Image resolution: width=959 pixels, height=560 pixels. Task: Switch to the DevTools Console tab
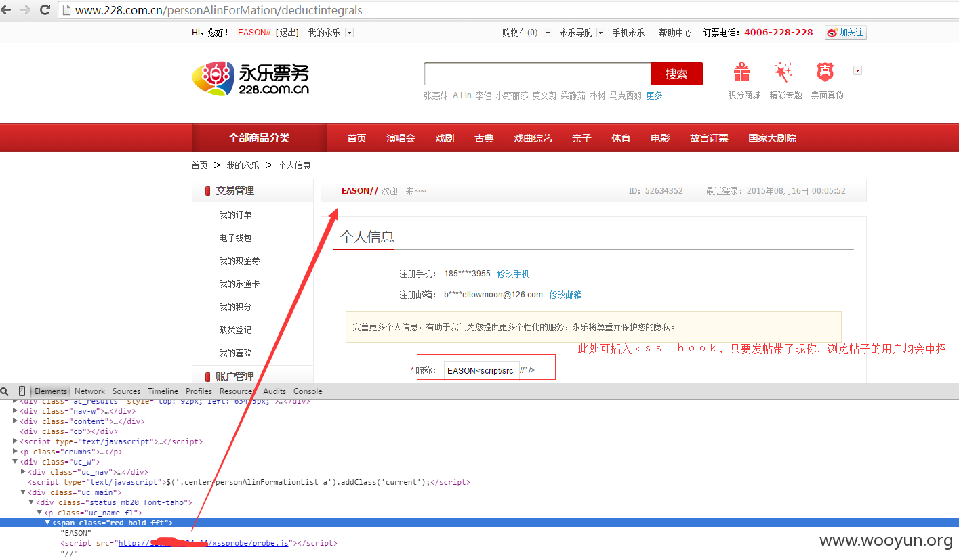(x=308, y=391)
